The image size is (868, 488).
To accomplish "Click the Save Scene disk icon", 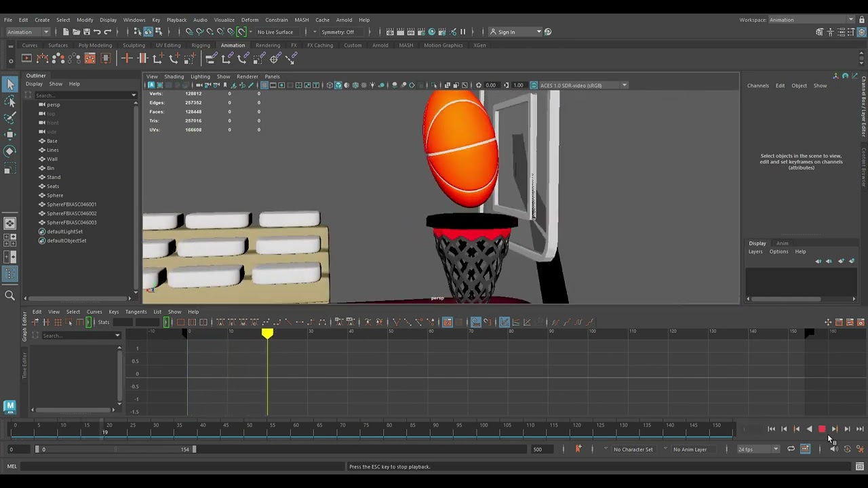I will pos(86,32).
